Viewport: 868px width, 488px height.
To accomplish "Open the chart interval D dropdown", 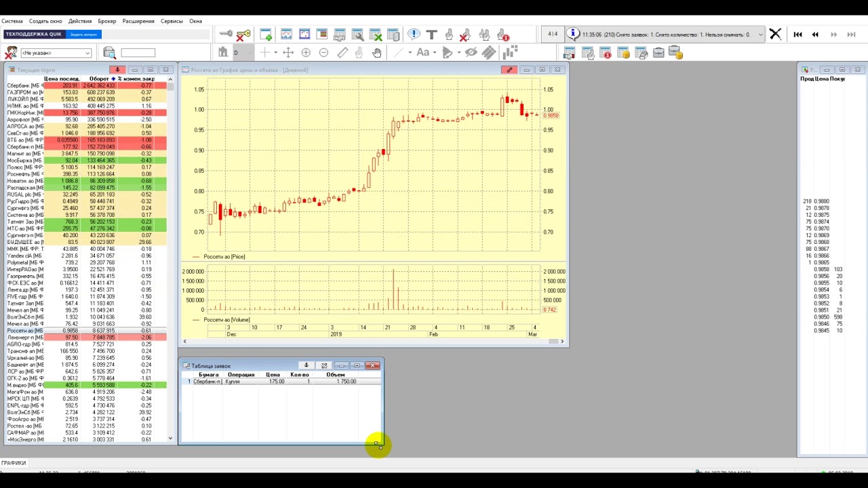I will point(243,53).
